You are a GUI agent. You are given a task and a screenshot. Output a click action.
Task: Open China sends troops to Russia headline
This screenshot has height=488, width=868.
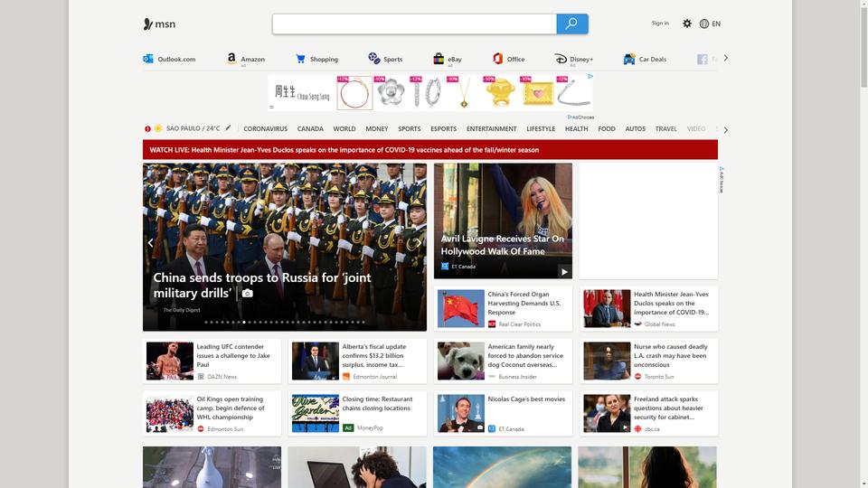(x=262, y=285)
